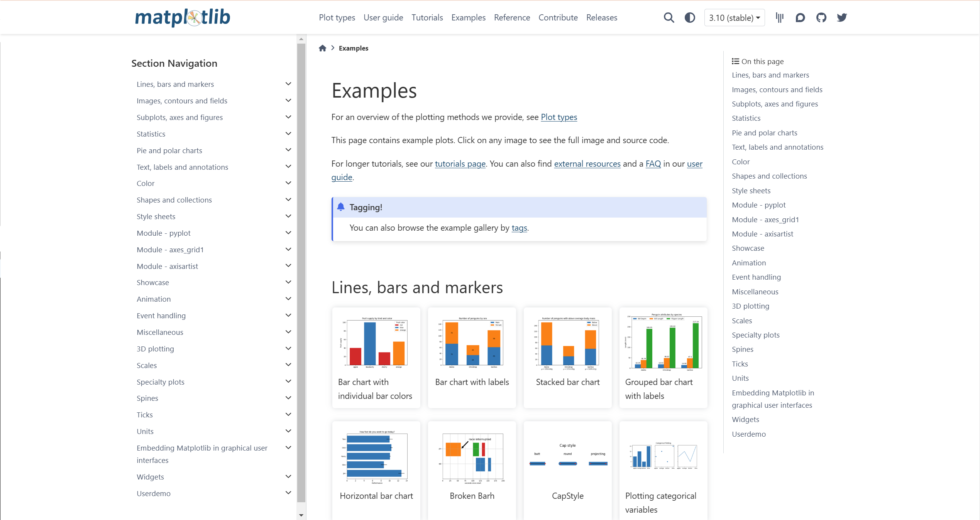The height and width of the screenshot is (520, 980).
Task: Follow the Plot types inline link
Action: [559, 117]
